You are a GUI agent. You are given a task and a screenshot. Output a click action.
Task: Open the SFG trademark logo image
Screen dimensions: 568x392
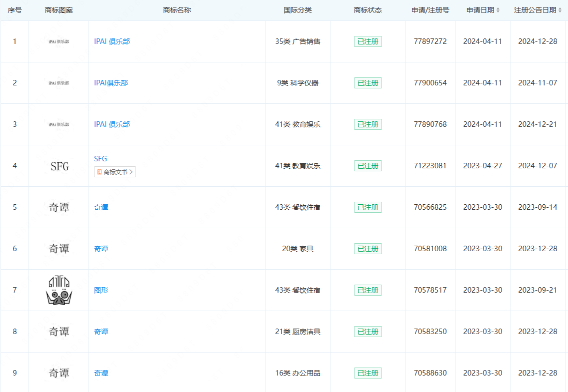click(x=59, y=166)
